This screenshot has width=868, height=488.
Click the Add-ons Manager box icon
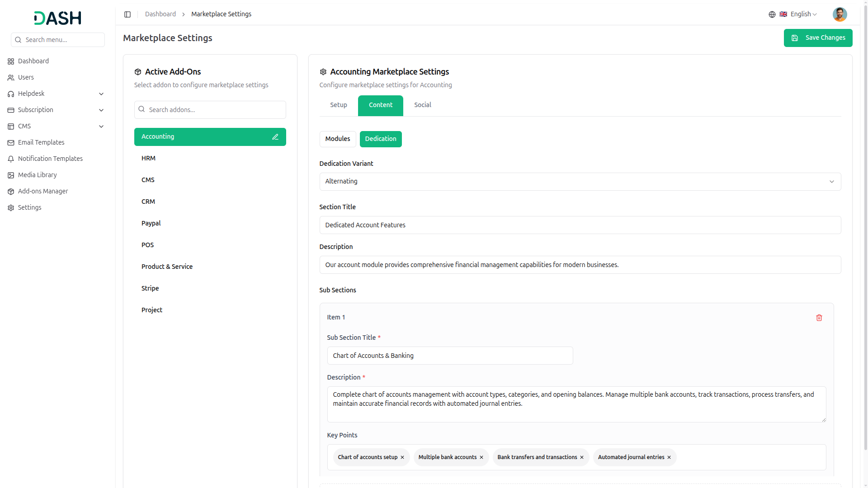tap(11, 192)
